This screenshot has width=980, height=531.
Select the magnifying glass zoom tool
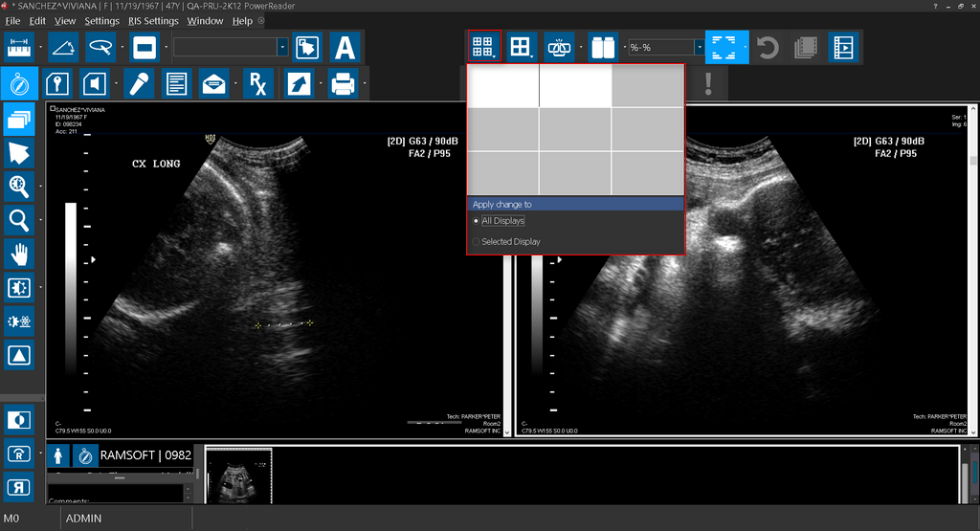click(19, 220)
